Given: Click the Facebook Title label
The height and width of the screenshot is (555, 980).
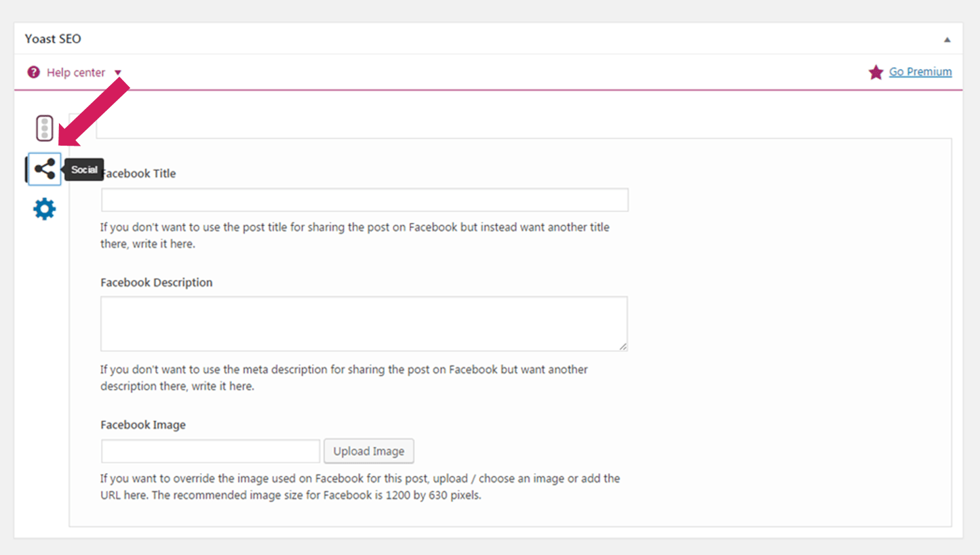Looking at the screenshot, I should coord(138,173).
